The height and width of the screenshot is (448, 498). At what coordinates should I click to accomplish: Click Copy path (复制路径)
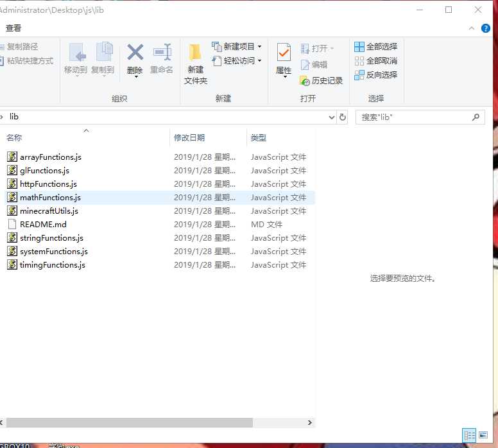(x=19, y=47)
